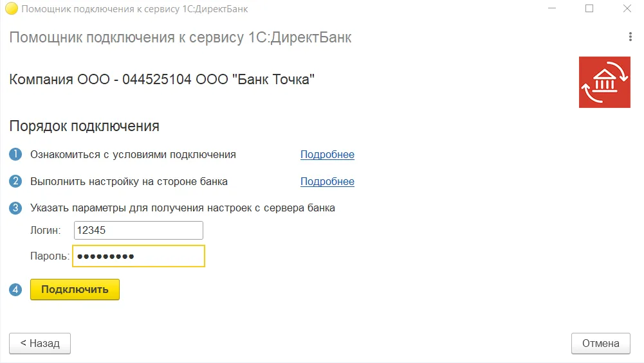Click into the Пароль password field
This screenshot has height=363, width=644.
[138, 256]
